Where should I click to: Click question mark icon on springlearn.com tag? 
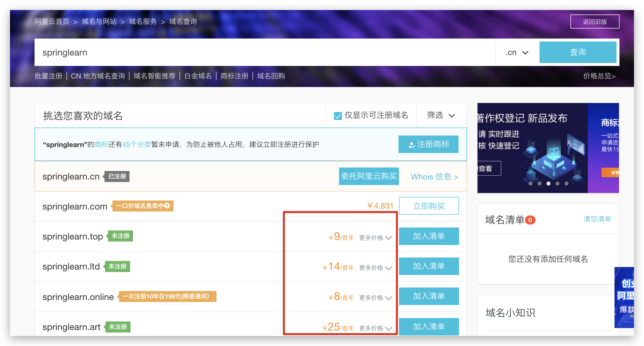click(167, 205)
